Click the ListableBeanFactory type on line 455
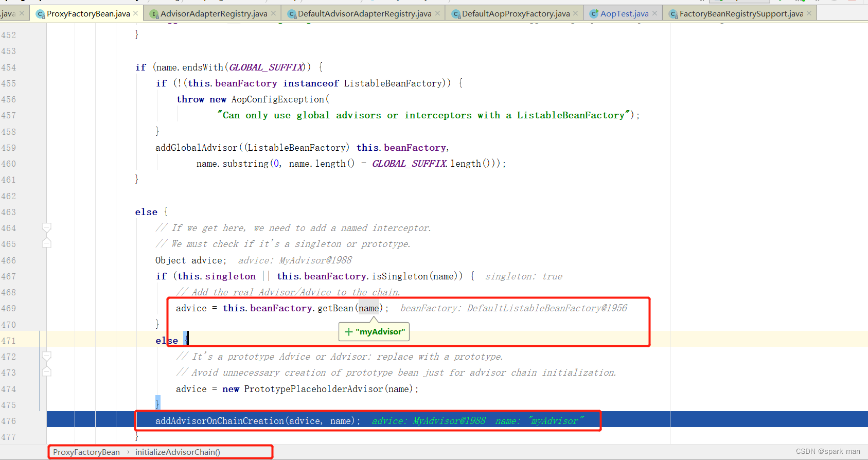This screenshot has height=460, width=868. click(393, 83)
